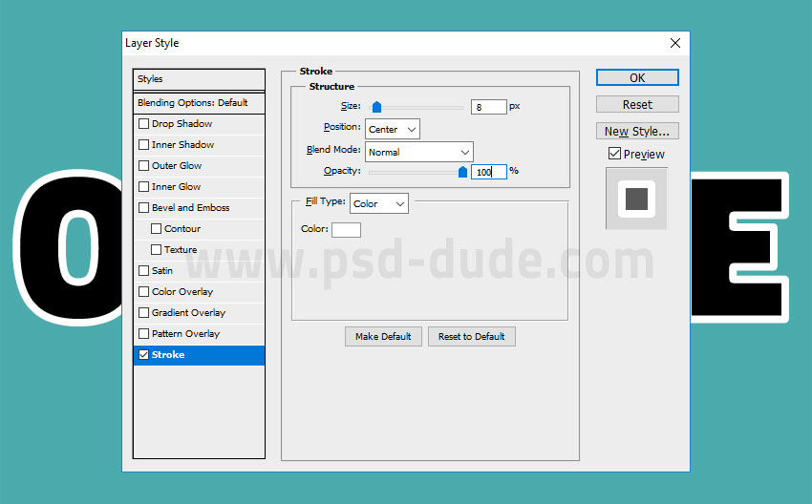Screen dimensions: 812x504
Task: Select the Gradient Overlay label
Action: (188, 312)
